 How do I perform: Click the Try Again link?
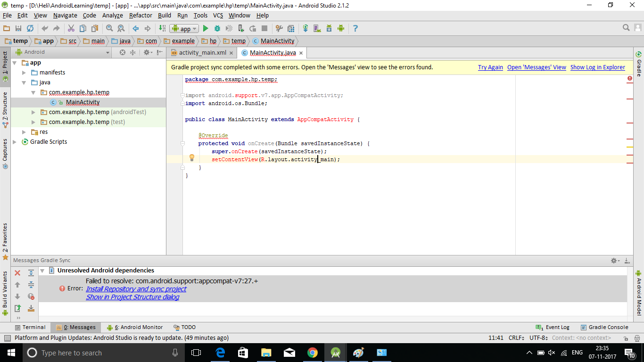490,67
